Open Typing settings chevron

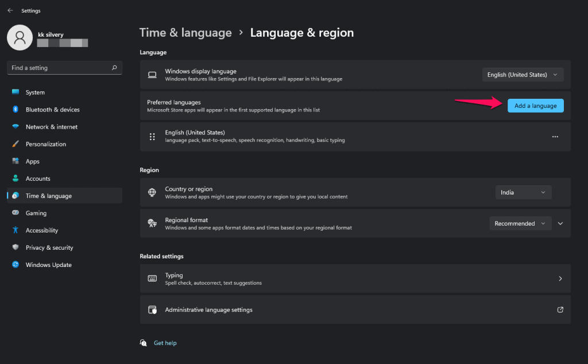[x=560, y=278]
